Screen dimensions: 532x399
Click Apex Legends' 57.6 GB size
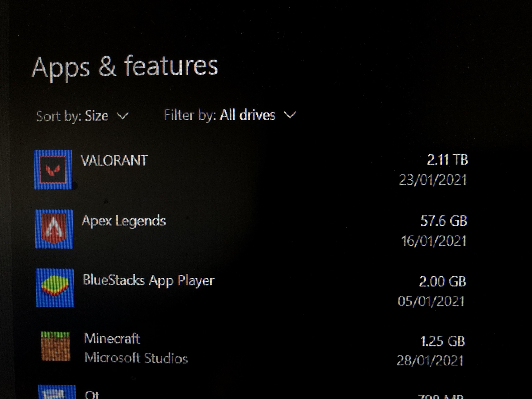pos(444,221)
